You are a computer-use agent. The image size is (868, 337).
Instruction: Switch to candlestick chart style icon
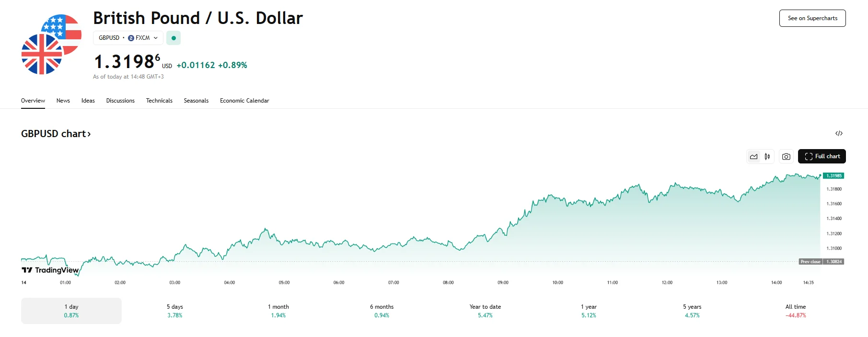[767, 156]
